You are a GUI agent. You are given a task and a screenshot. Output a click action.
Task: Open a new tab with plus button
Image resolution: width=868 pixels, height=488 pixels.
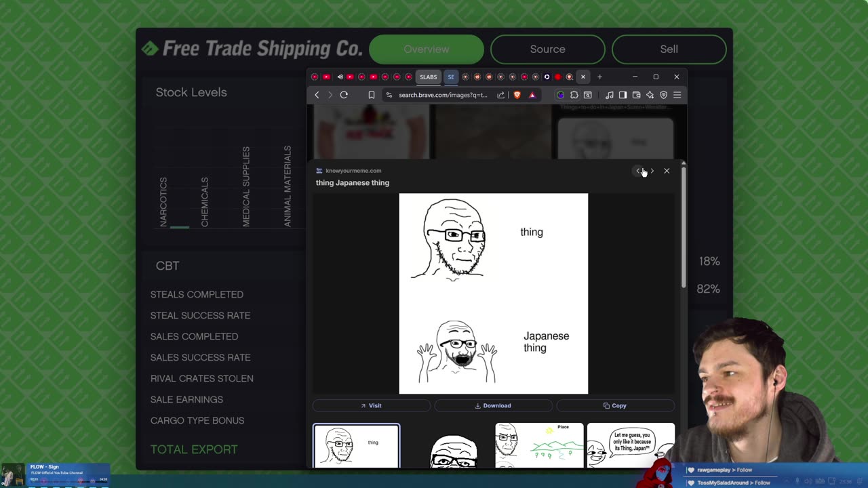599,77
